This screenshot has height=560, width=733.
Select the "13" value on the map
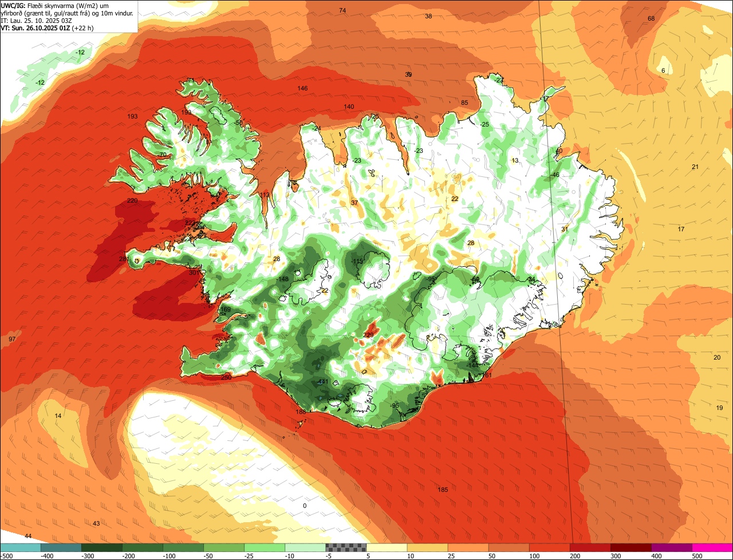coord(515,160)
